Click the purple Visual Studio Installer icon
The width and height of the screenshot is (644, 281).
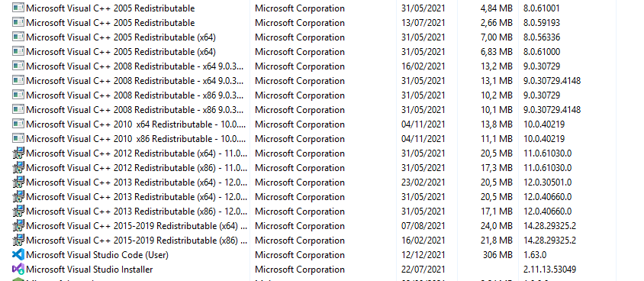(x=18, y=269)
